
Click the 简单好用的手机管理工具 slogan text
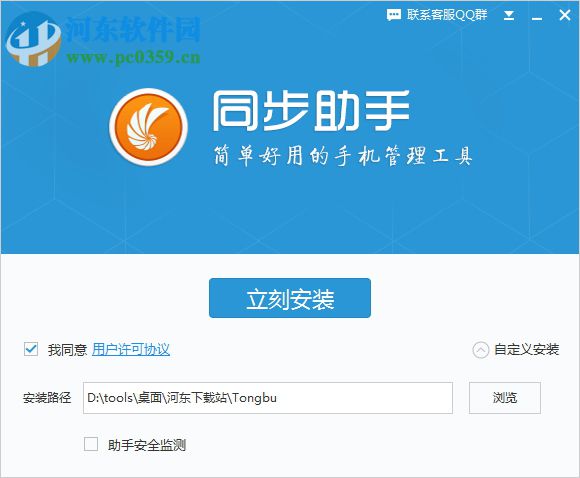pyautogui.click(x=343, y=155)
